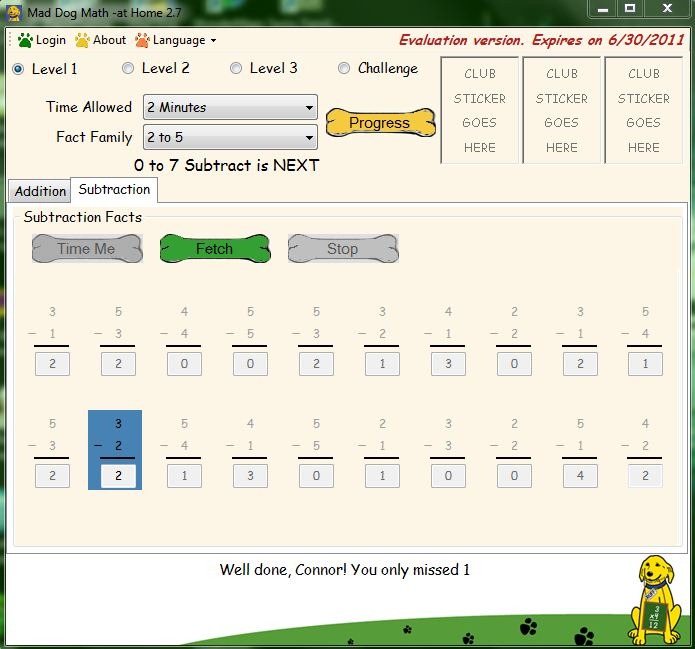Select the Challenge radio button

[344, 68]
